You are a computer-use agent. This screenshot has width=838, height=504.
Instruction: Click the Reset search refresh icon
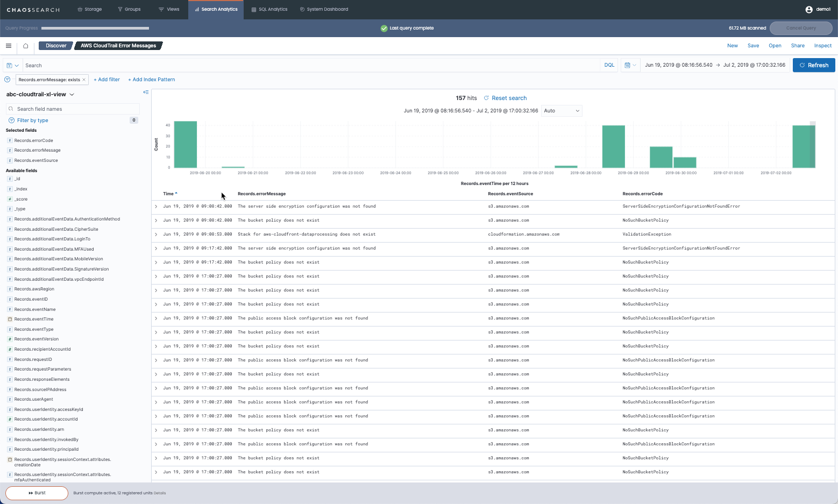(486, 98)
